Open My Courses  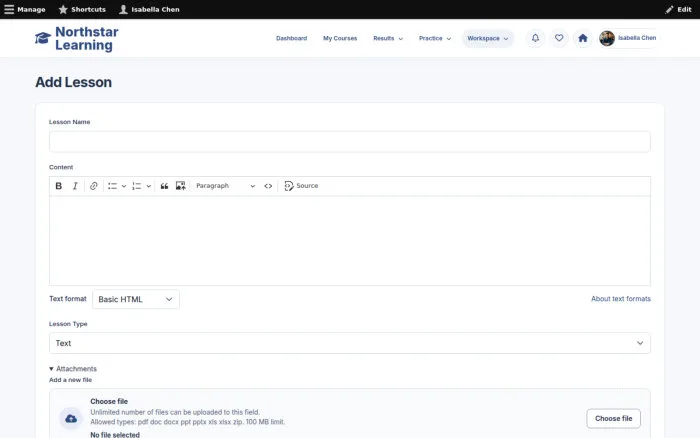click(x=340, y=38)
